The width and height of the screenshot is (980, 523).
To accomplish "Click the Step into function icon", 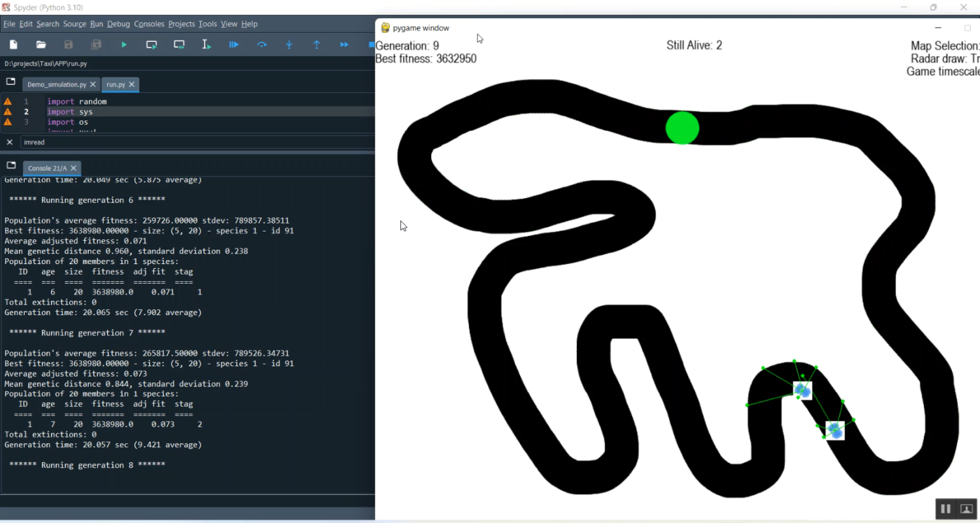I will point(289,44).
